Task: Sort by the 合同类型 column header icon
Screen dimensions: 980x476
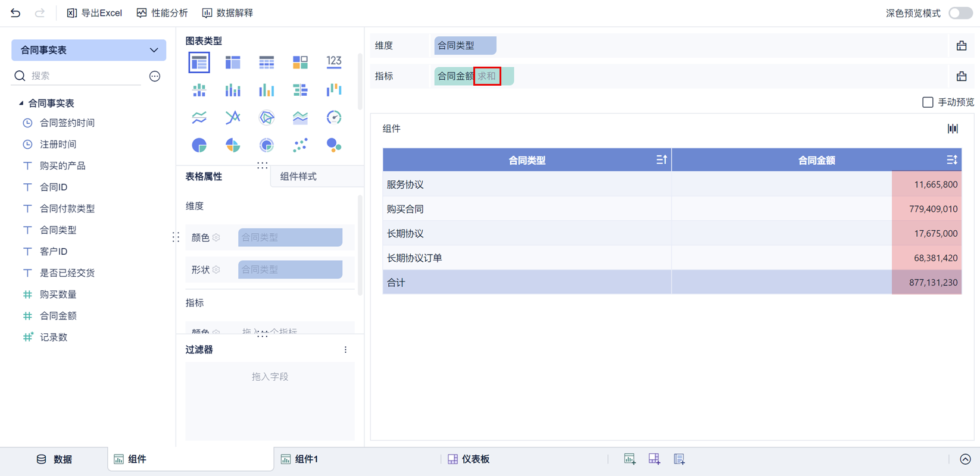Action: 661,159
